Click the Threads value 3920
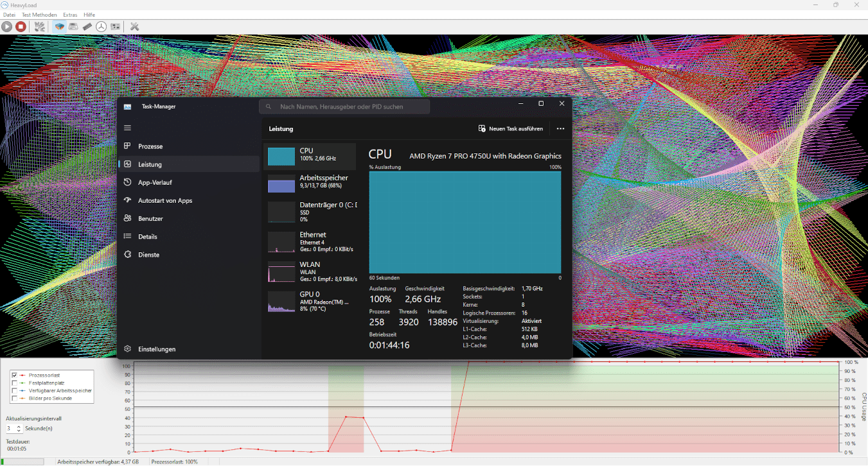The height and width of the screenshot is (466, 868). [x=409, y=322]
